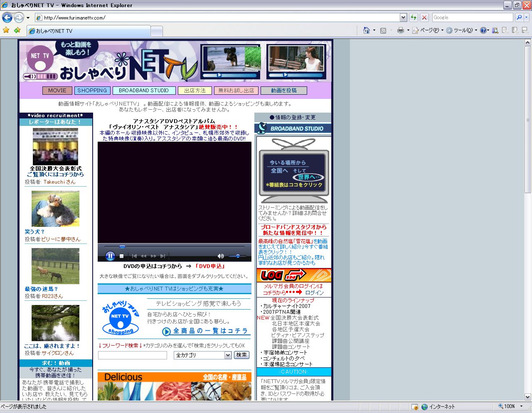Viewport: 532px width, 413px height.
Task: Click the address bar URL field
Action: point(217,17)
